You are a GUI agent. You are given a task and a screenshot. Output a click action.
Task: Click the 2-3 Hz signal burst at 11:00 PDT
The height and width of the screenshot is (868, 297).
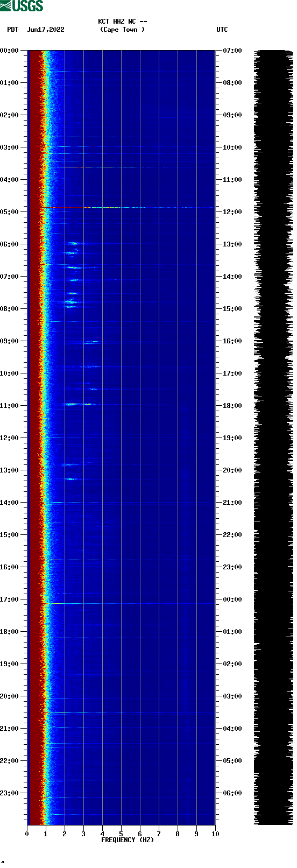pyautogui.click(x=79, y=404)
